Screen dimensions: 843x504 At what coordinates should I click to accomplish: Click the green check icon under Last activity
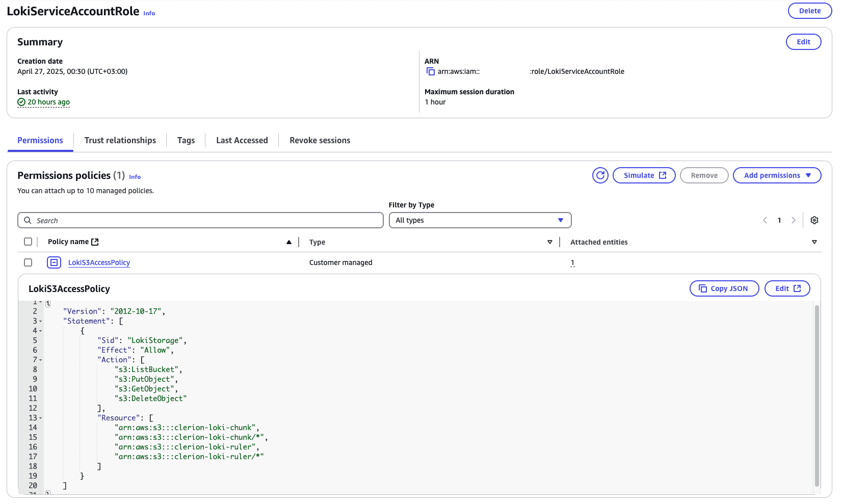21,102
